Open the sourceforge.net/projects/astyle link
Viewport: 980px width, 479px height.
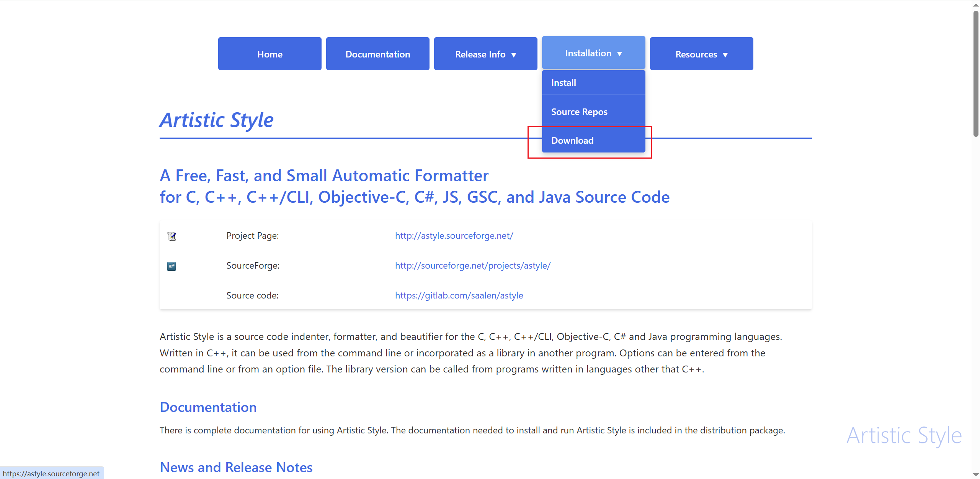(x=473, y=266)
